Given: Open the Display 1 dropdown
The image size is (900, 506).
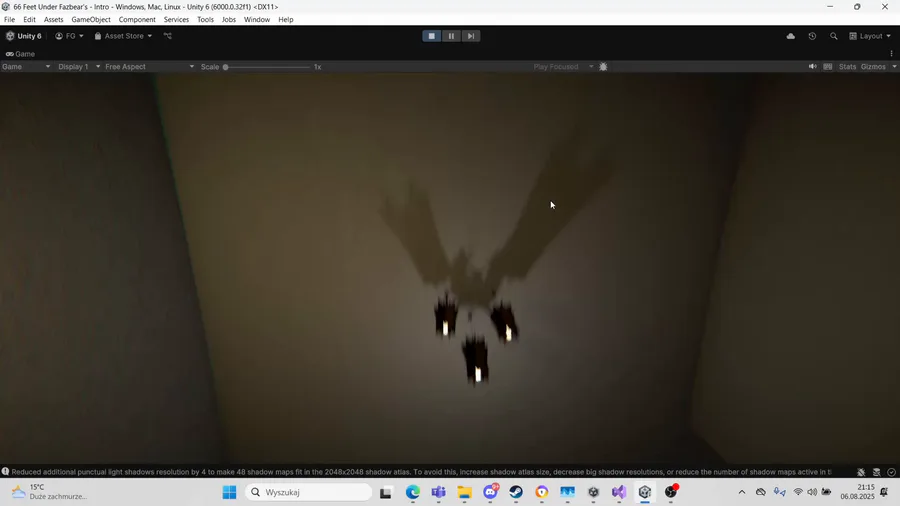Looking at the screenshot, I should click(x=79, y=67).
